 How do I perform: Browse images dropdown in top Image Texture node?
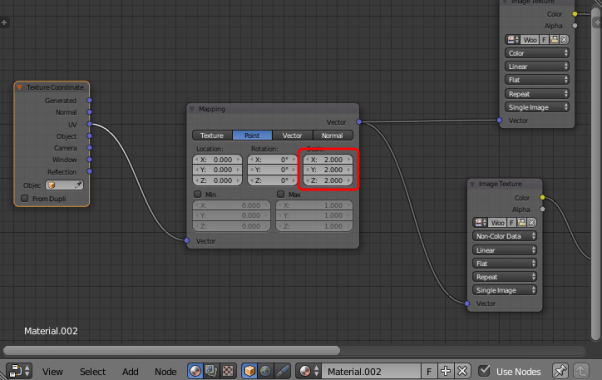[x=513, y=40]
